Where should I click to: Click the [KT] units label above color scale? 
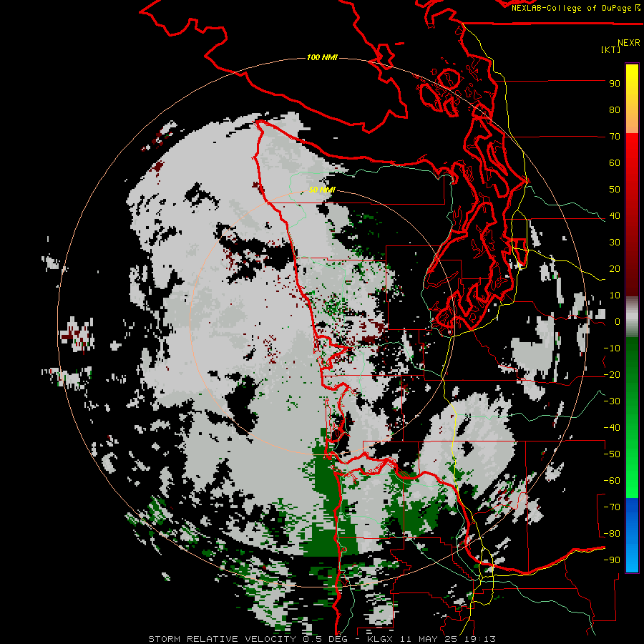point(610,49)
